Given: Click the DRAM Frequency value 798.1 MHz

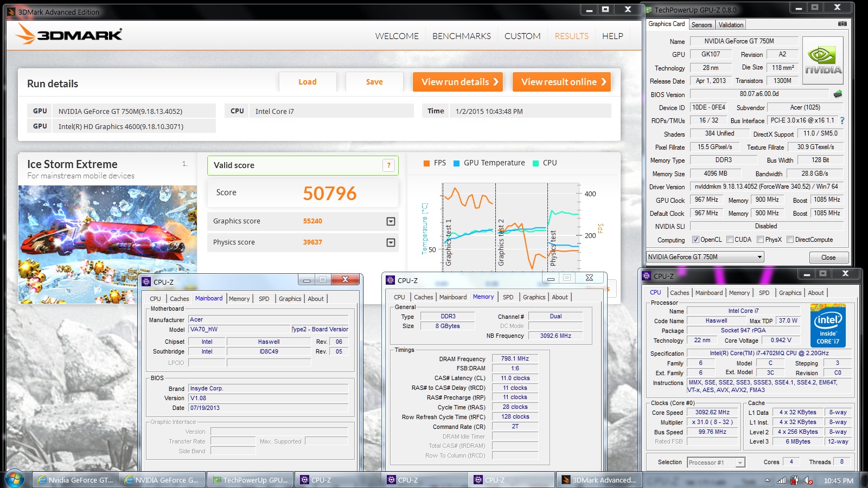Looking at the screenshot, I should tap(515, 358).
